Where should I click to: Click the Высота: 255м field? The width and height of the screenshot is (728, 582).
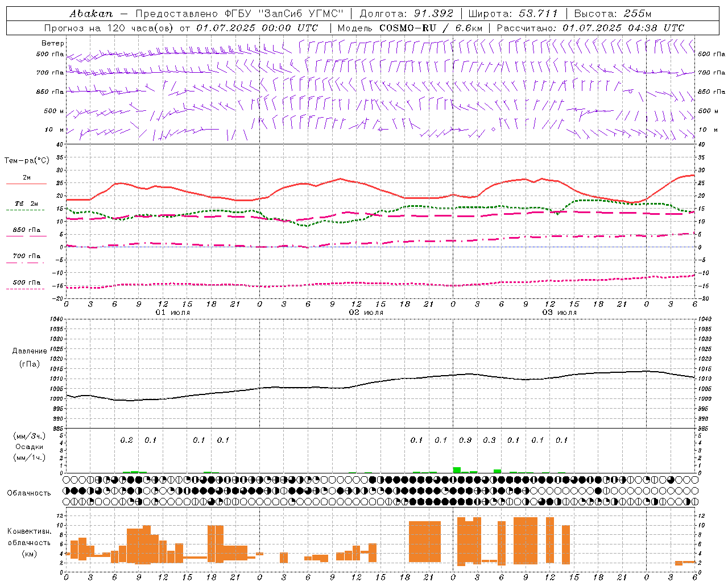(x=613, y=14)
